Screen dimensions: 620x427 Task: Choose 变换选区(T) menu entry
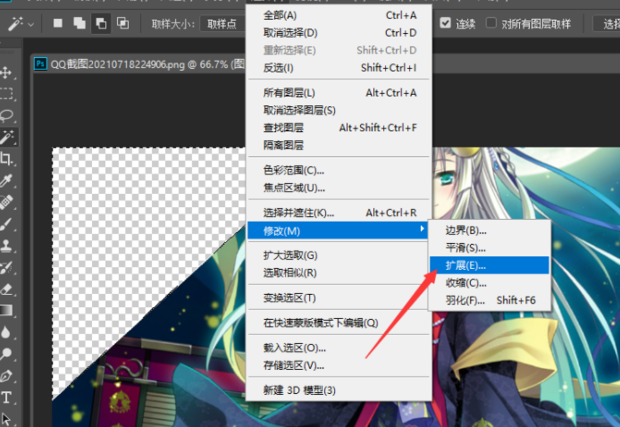point(339,298)
